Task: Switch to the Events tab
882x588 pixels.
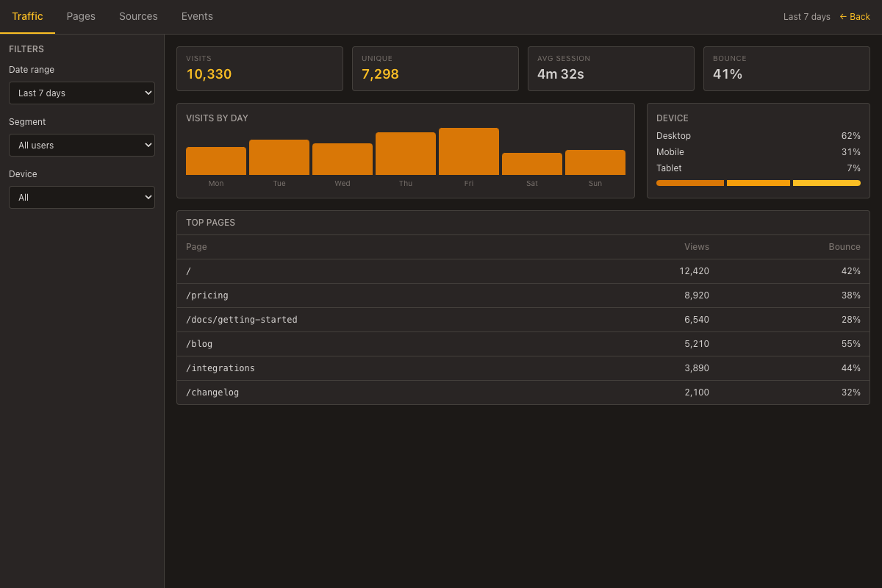Action: [x=196, y=16]
